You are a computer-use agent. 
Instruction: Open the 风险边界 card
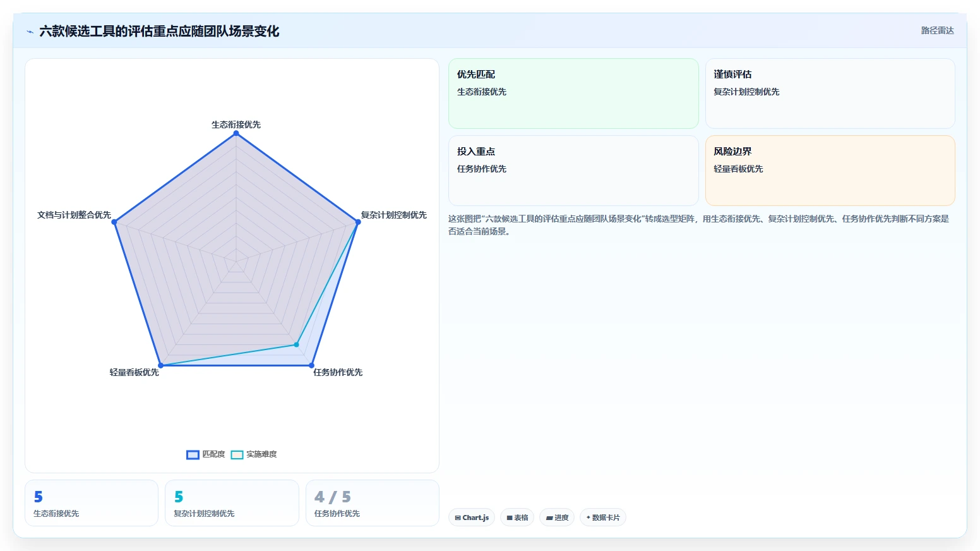pos(830,171)
